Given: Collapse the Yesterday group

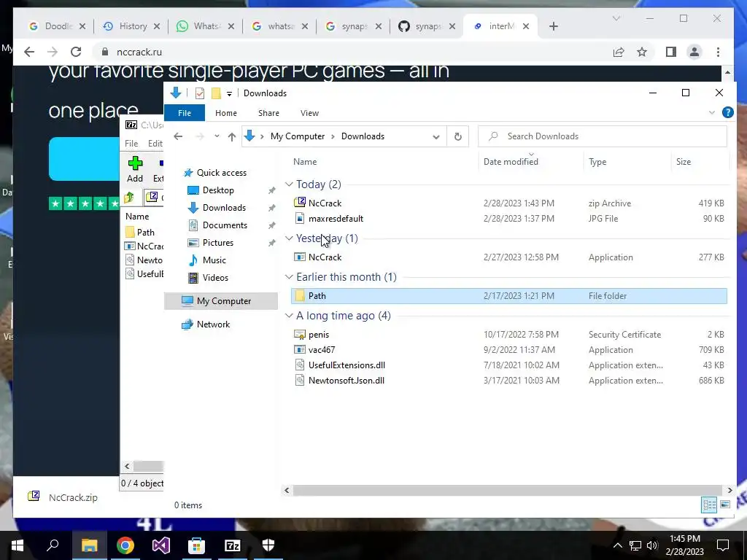Looking at the screenshot, I should pyautogui.click(x=289, y=238).
